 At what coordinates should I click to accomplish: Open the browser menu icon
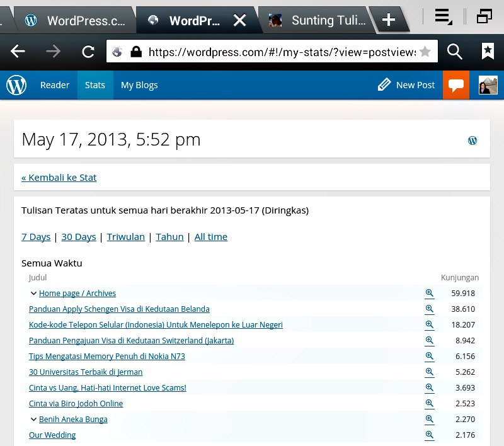(x=444, y=18)
